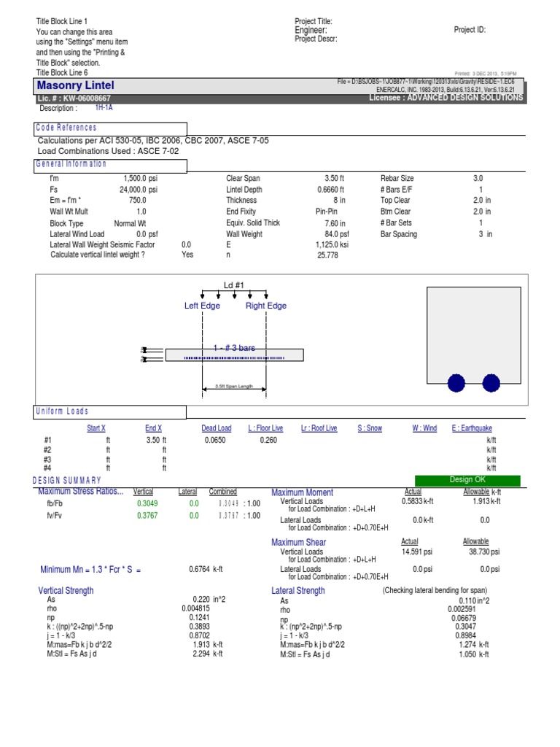Click the allowable shear value '38.730 psi'
560x747 pixels.
point(484,552)
